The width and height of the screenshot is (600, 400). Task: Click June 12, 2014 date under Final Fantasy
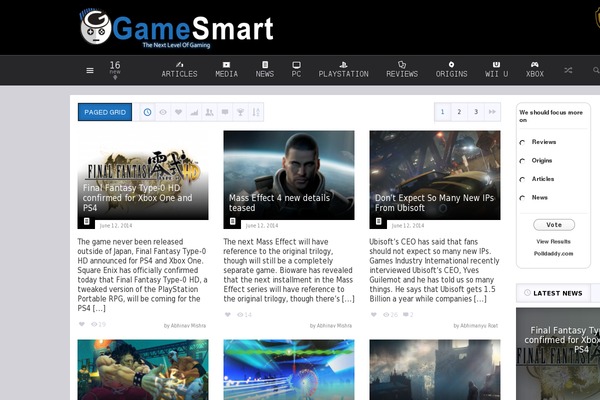pos(116,226)
